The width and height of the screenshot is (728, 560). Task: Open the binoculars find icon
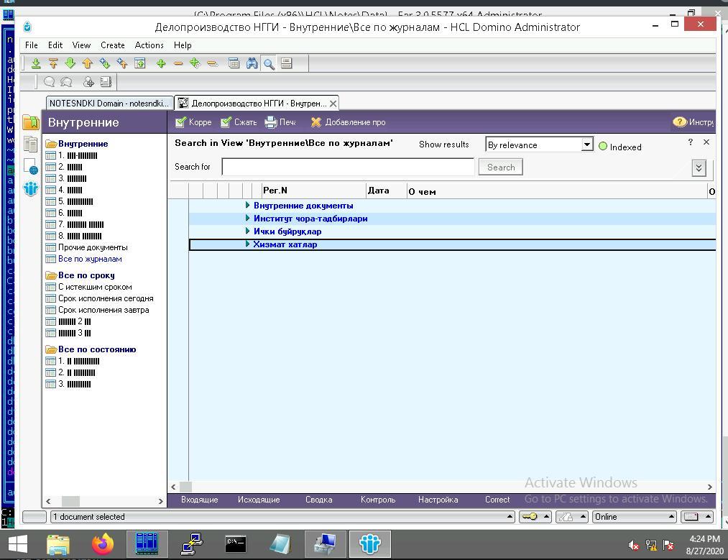[x=252, y=63]
